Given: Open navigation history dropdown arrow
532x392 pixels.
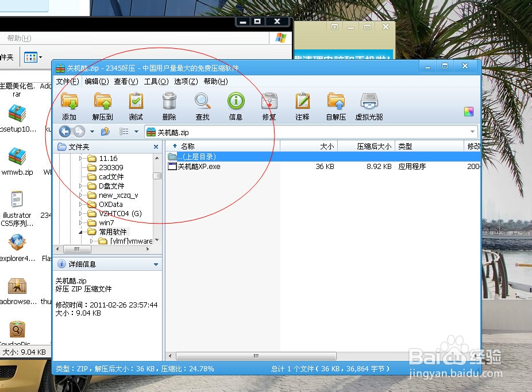Looking at the screenshot, I should (x=92, y=132).
